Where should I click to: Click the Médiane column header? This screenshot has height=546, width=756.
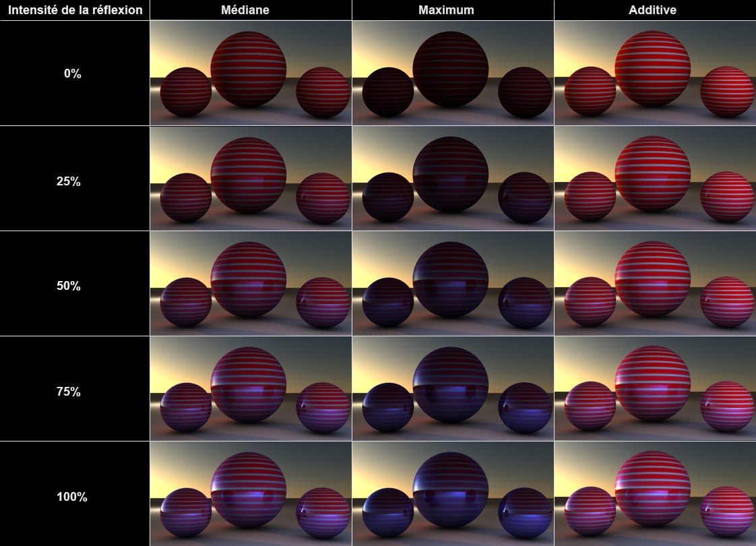(x=245, y=9)
